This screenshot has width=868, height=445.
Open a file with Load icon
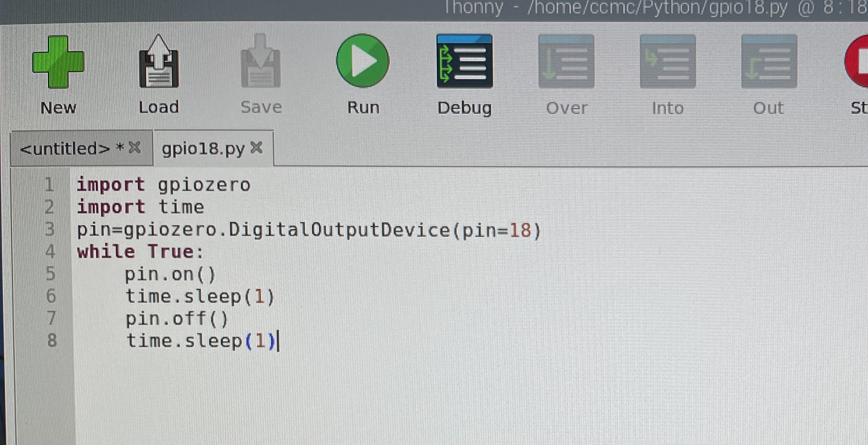(159, 62)
